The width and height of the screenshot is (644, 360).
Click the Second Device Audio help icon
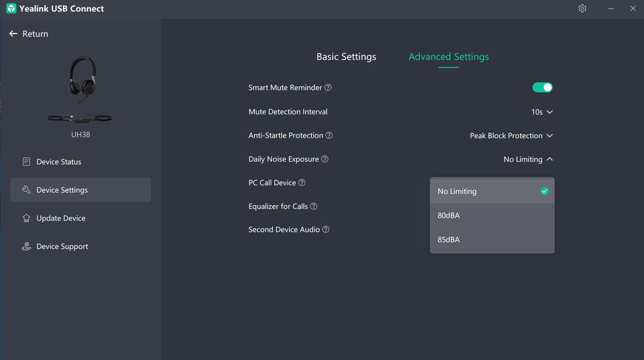pyautogui.click(x=326, y=230)
